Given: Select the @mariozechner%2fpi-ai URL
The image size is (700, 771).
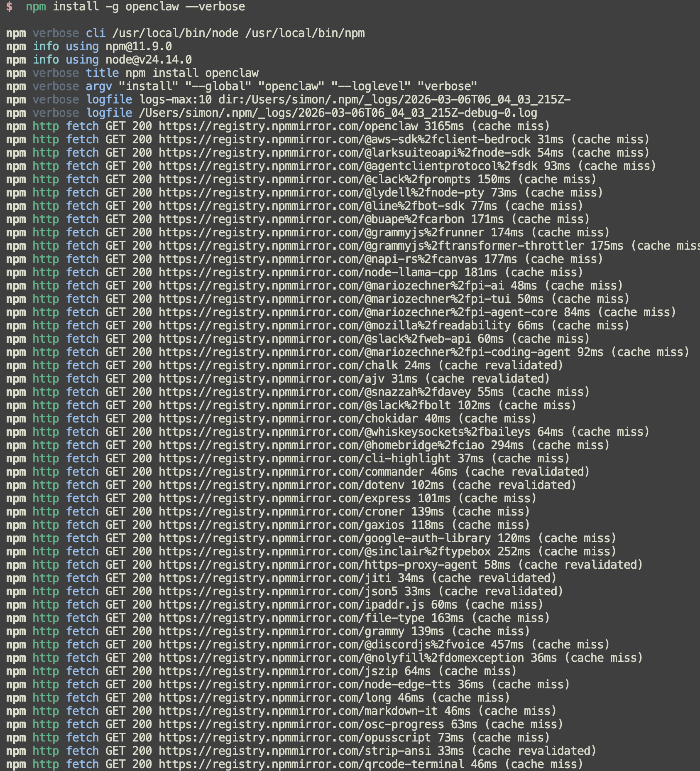Looking at the screenshot, I should tap(331, 286).
